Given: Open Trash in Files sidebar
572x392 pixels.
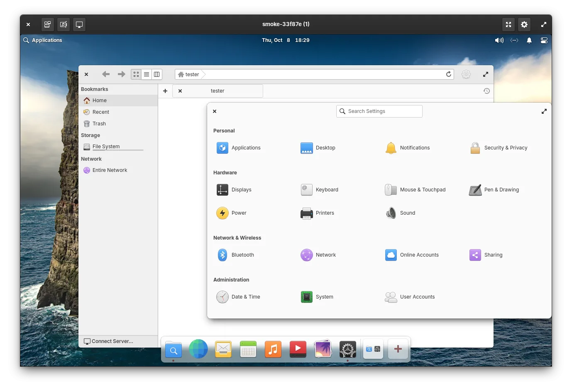Looking at the screenshot, I should click(x=118, y=124).
